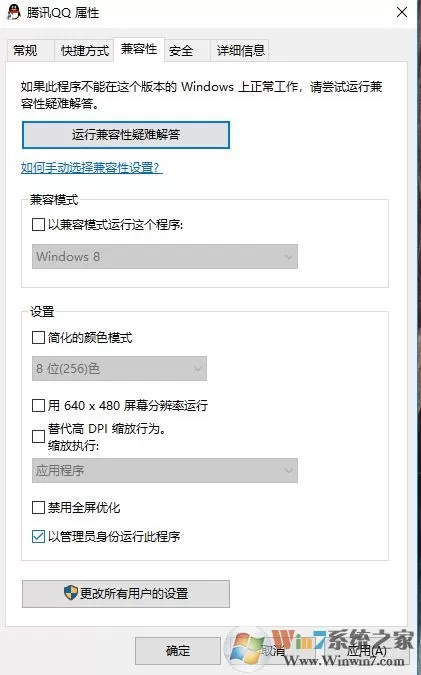Enable compatibility mode checkbox
This screenshot has height=675, width=421.
38,224
